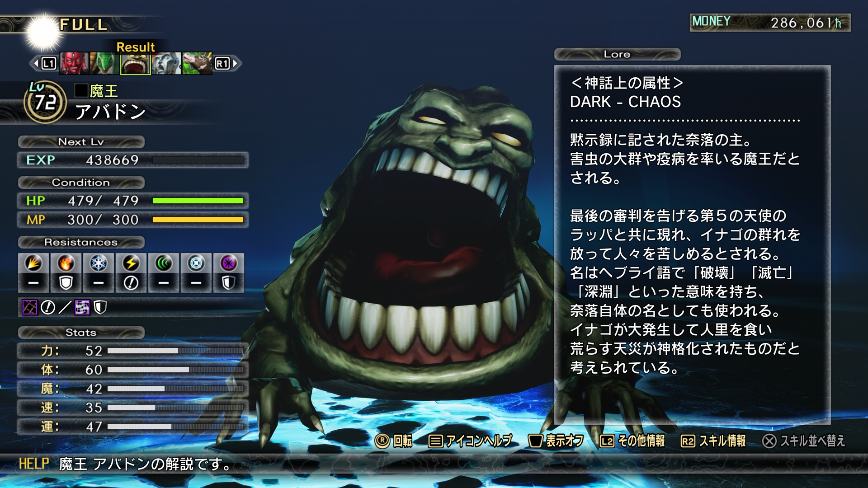Click the Condition section header
This screenshot has width=868, height=488.
(81, 183)
